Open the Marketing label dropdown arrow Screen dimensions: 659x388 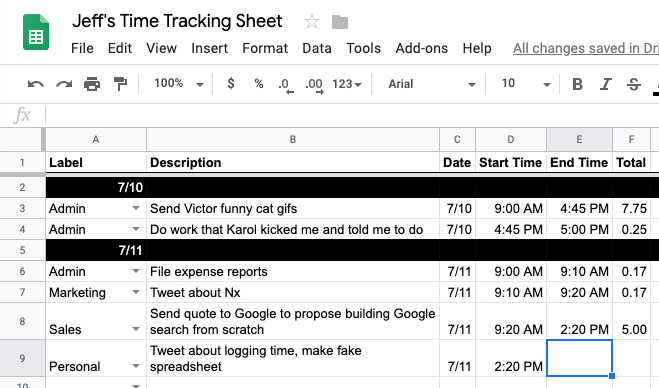click(x=136, y=292)
